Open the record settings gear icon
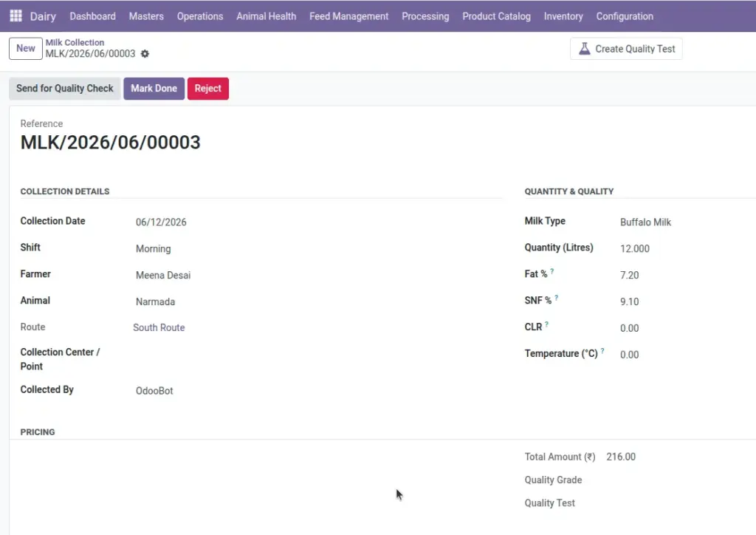 145,53
